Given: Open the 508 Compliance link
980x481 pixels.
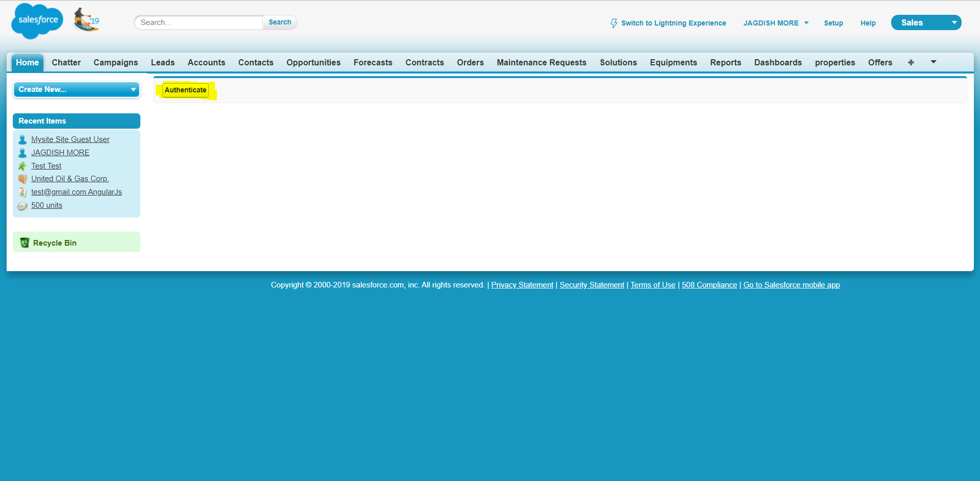Looking at the screenshot, I should click(709, 285).
